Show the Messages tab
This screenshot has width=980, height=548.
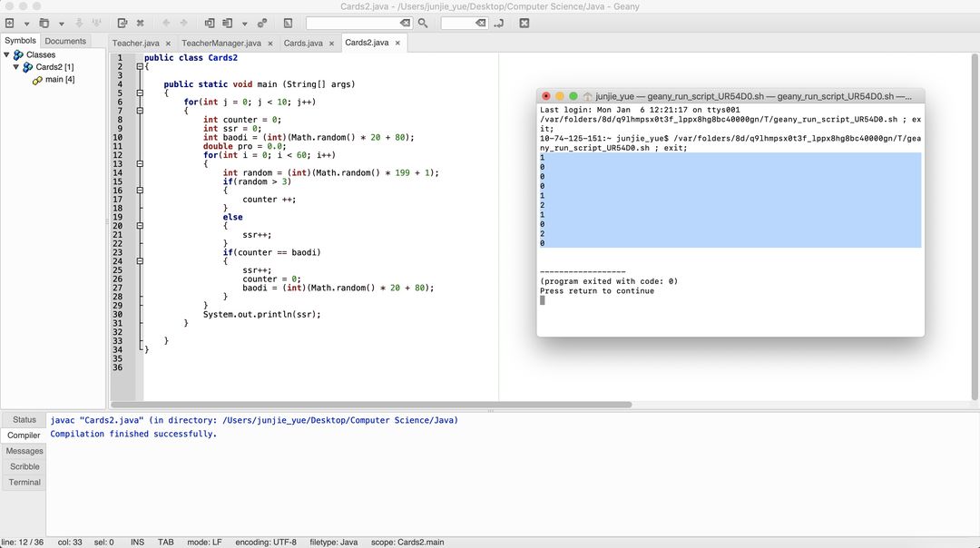coord(24,451)
